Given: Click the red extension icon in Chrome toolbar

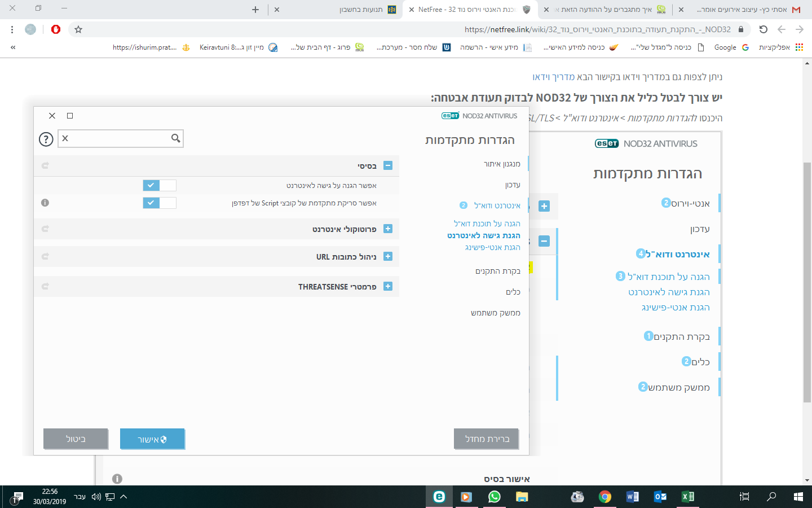Looking at the screenshot, I should coord(56,29).
